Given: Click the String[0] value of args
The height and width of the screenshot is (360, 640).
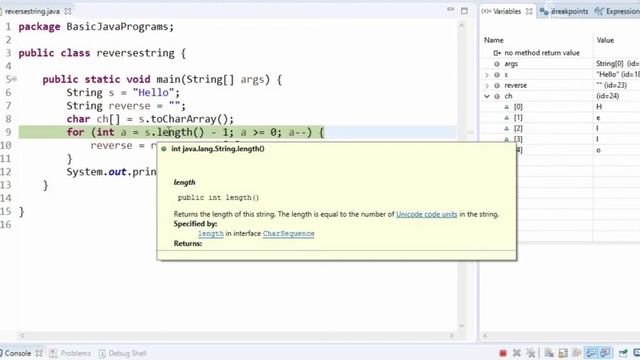Looking at the screenshot, I should (618, 64).
